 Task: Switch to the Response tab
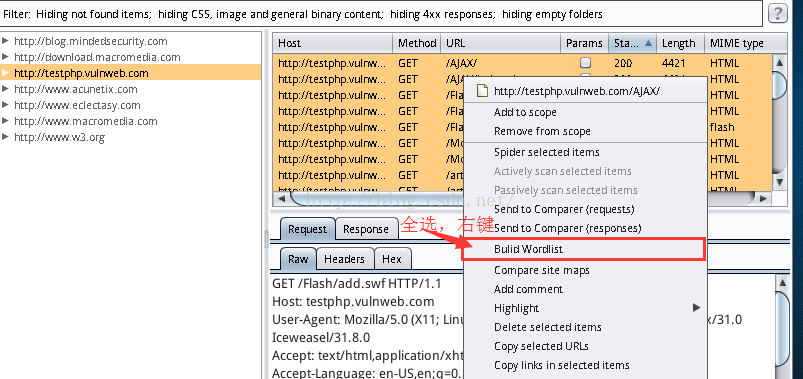(366, 229)
